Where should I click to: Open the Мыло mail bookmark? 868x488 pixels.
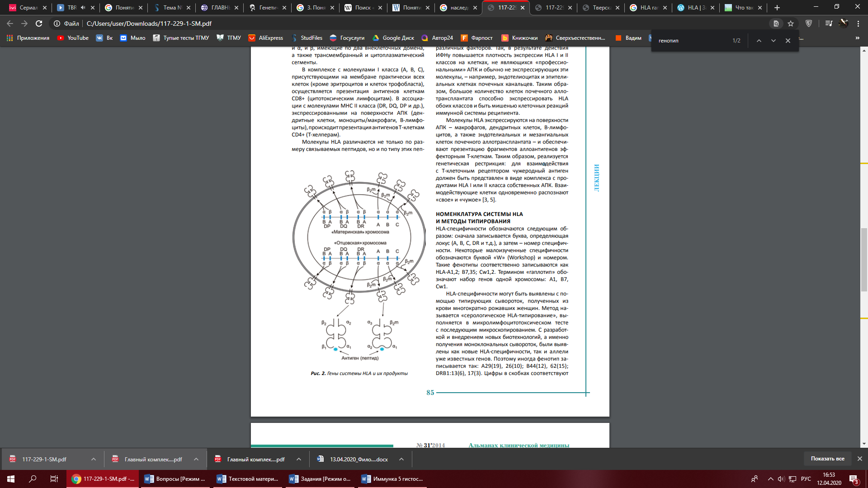coord(132,38)
